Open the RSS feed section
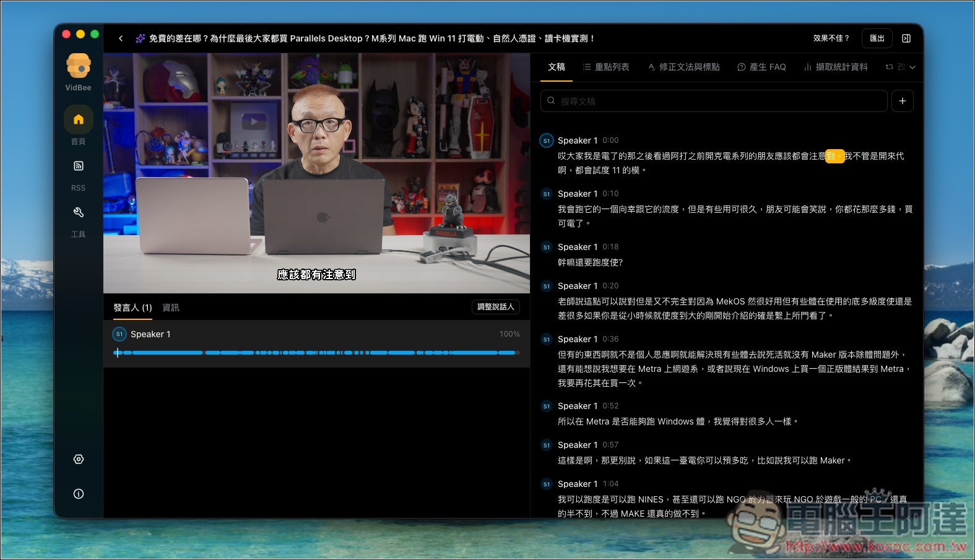This screenshot has width=975, height=560. point(79,166)
